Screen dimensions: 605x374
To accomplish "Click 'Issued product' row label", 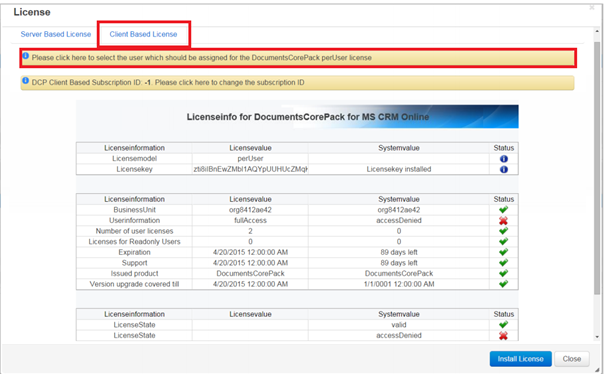I will [x=134, y=273].
